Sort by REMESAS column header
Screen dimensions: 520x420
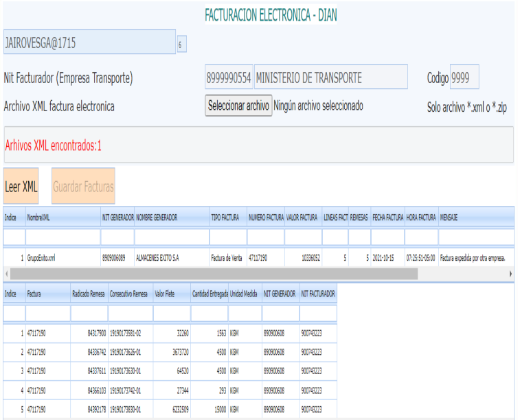pyautogui.click(x=359, y=218)
